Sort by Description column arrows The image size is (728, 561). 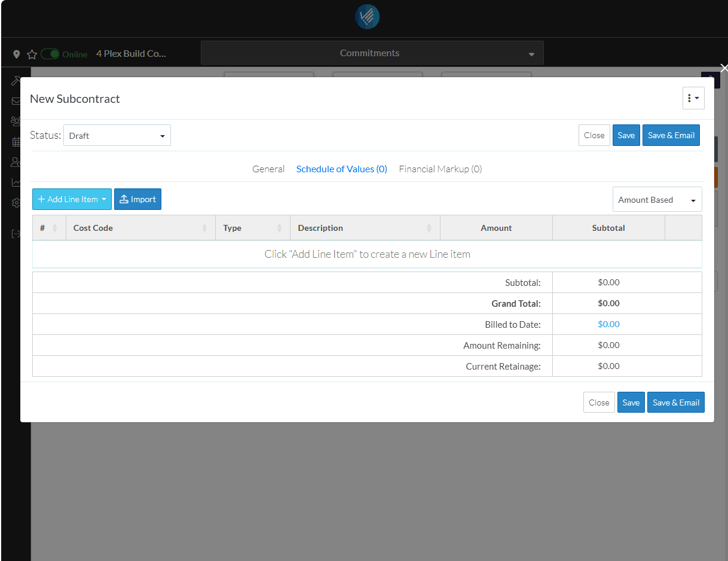point(429,228)
